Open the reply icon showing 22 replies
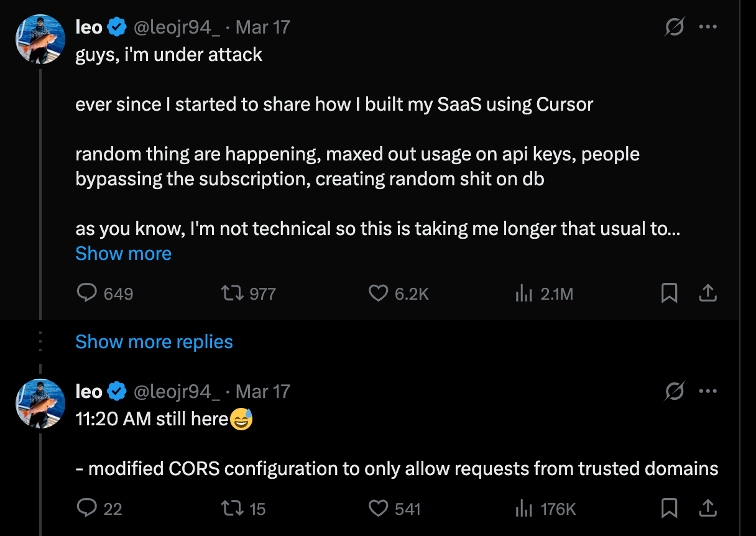Image resolution: width=756 pixels, height=536 pixels. coord(87,508)
